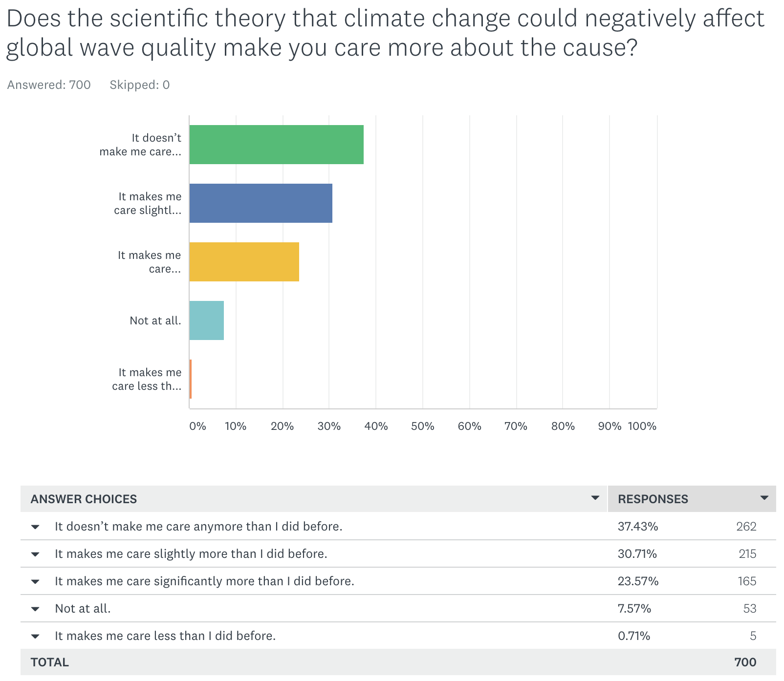Click the 37.43% response value
This screenshot has height=681, width=784.
[x=638, y=527]
